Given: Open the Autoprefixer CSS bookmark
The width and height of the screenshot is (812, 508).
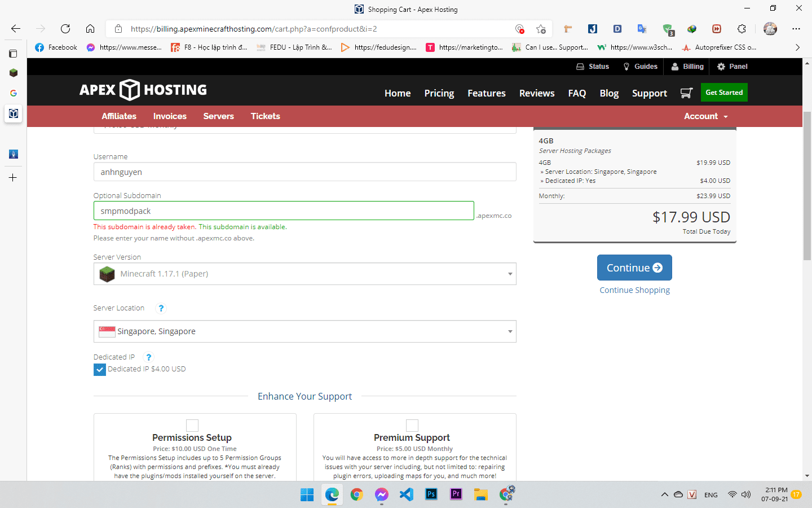Looking at the screenshot, I should [x=719, y=47].
